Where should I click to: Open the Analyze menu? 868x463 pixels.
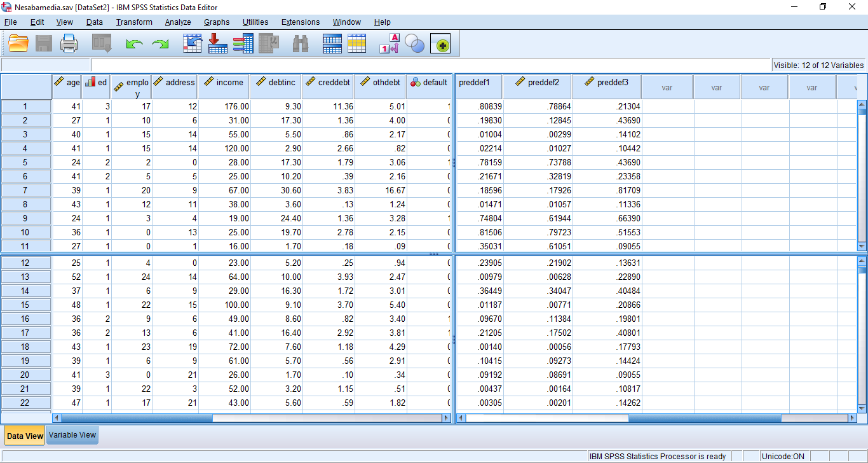coord(178,22)
